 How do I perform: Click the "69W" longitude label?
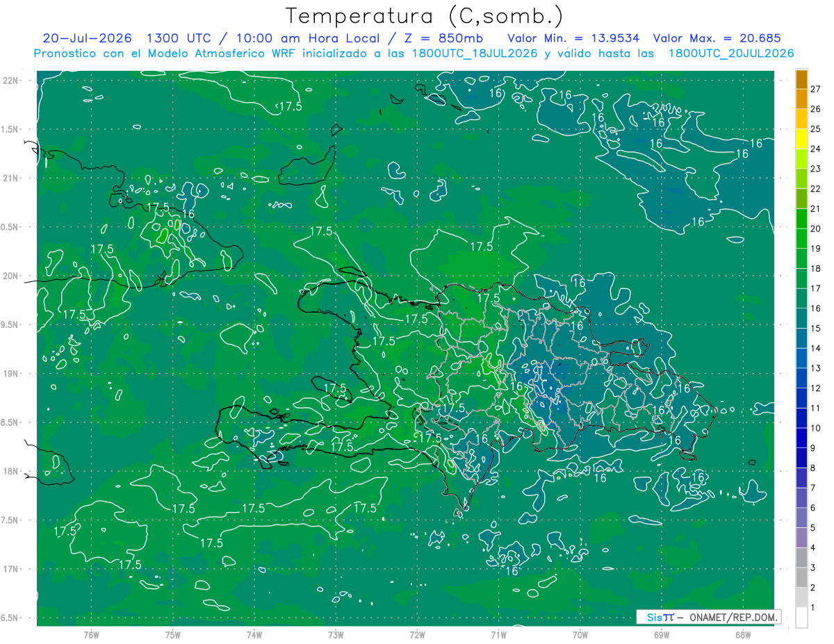click(x=662, y=634)
